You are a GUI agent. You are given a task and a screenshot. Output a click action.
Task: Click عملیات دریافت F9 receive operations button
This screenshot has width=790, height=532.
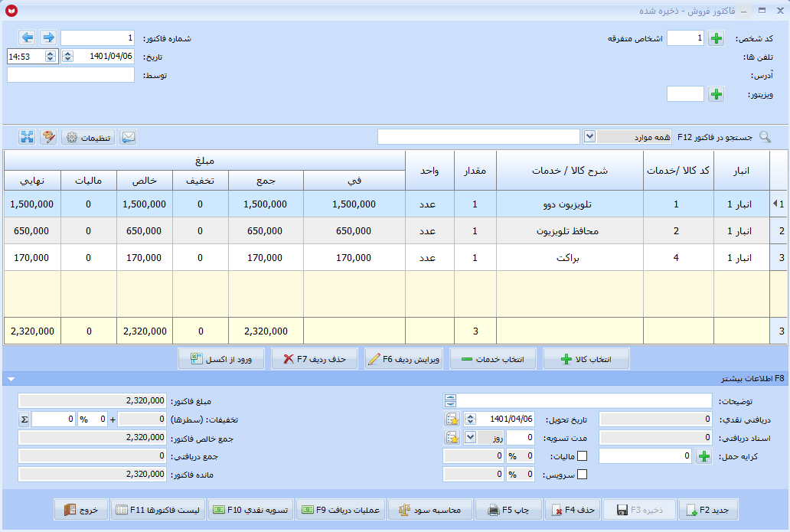coord(341,510)
